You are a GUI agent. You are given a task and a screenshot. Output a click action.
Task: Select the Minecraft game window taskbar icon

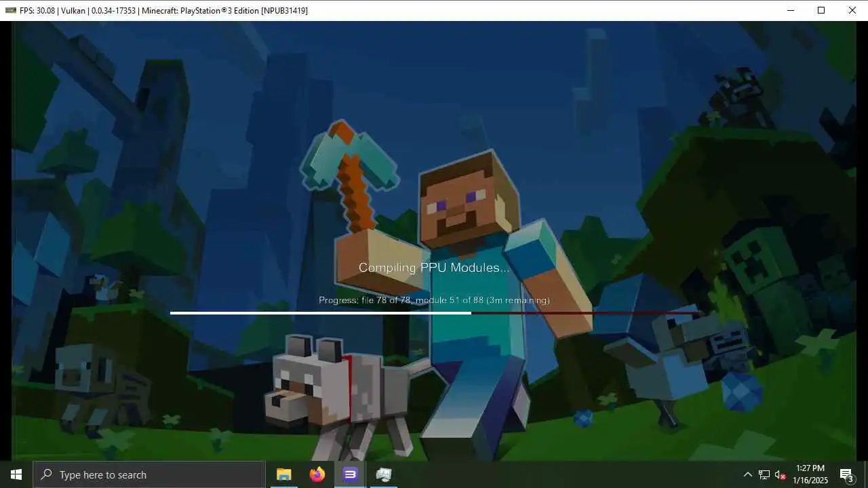383,474
